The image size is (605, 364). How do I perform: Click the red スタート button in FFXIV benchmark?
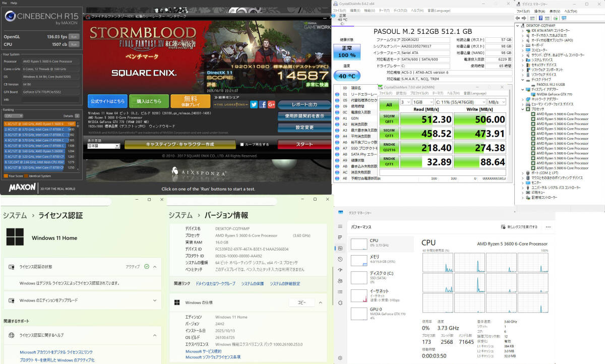[304, 144]
